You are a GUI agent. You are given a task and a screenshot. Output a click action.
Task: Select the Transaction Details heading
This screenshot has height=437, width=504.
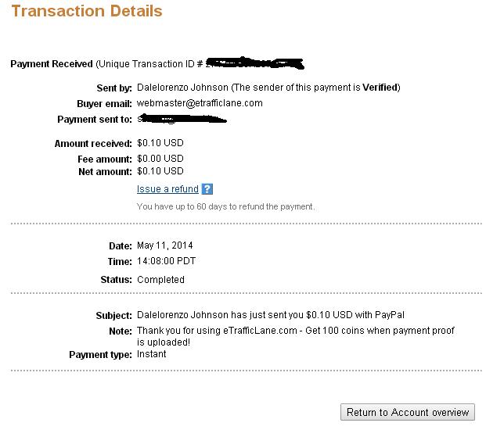tap(87, 11)
